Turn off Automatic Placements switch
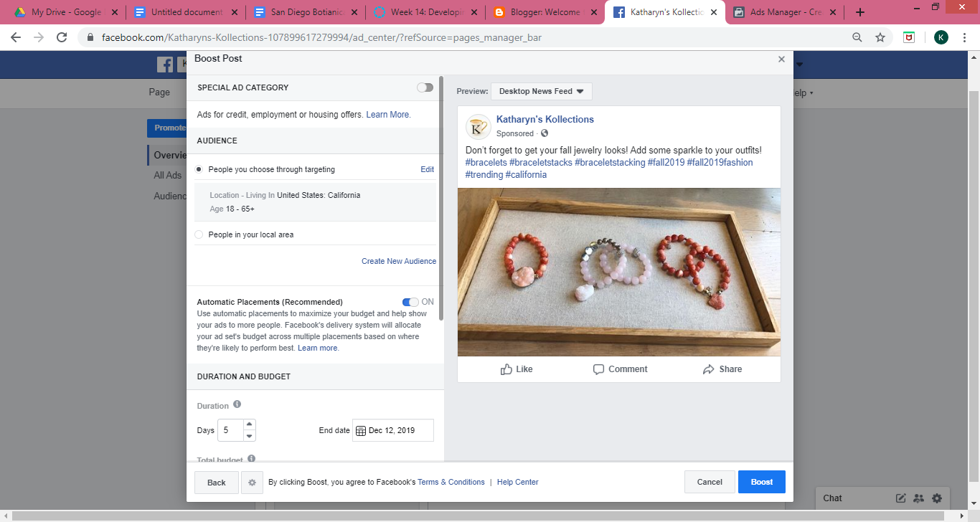This screenshot has width=980, height=522. pyautogui.click(x=410, y=302)
